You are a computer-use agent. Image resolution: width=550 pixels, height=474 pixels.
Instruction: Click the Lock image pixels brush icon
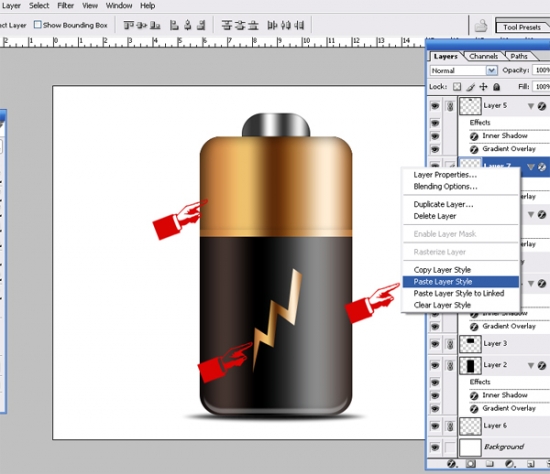click(470, 87)
